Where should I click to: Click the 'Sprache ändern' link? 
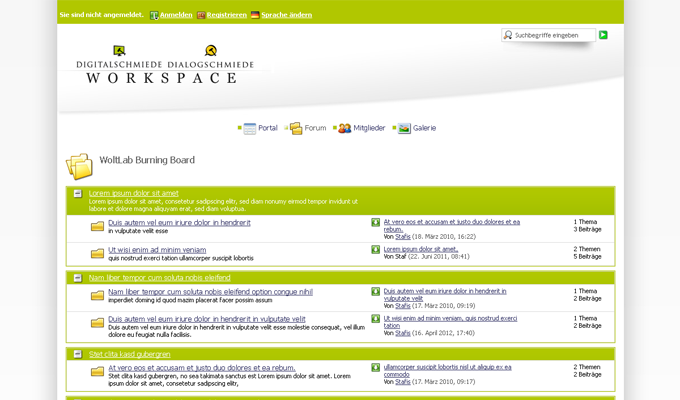click(286, 16)
